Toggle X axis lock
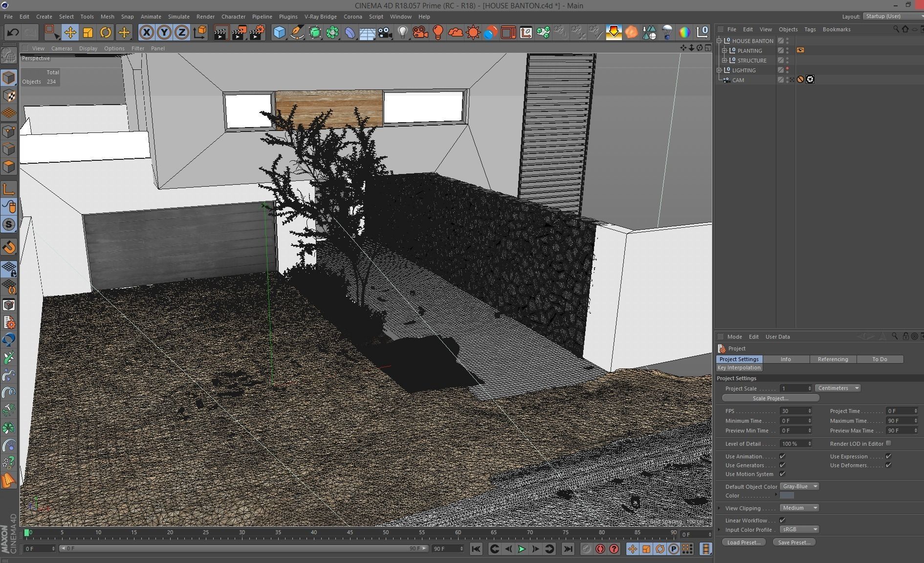924x563 pixels. click(146, 33)
